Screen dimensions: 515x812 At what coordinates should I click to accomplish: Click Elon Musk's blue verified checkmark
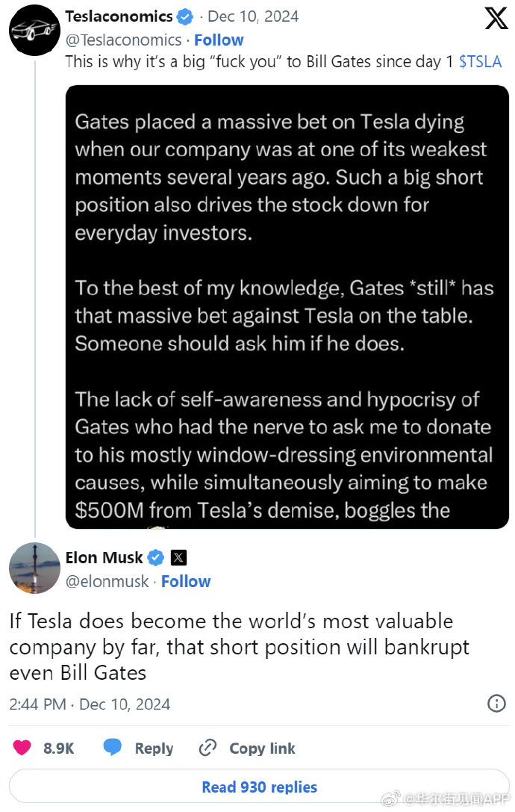(x=156, y=558)
